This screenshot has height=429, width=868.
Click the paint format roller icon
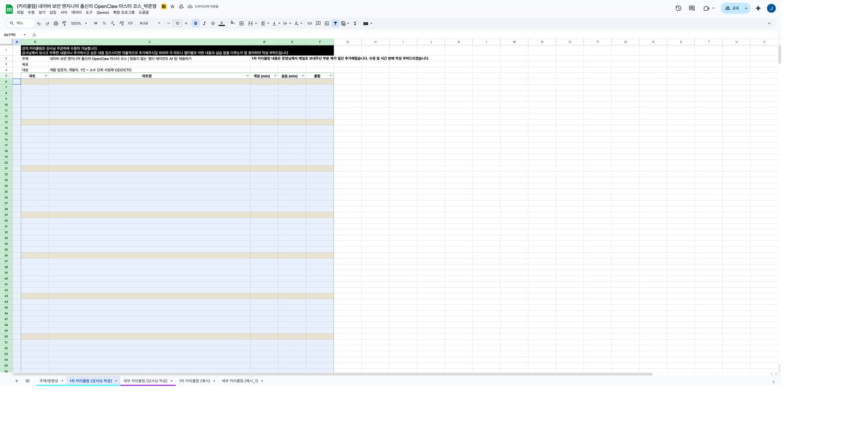[x=64, y=23]
